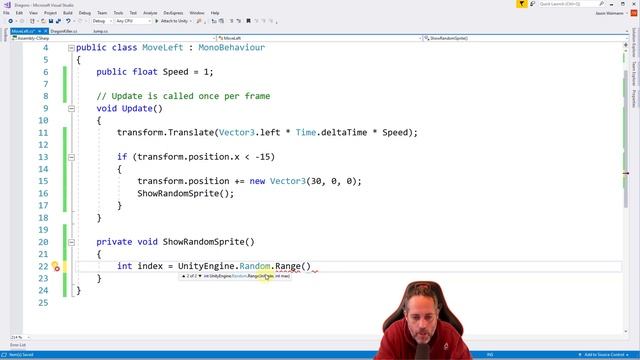Click the Find in Files toolbar icon
Image resolution: width=640 pixels, height=360 pixels.
tap(199, 21)
